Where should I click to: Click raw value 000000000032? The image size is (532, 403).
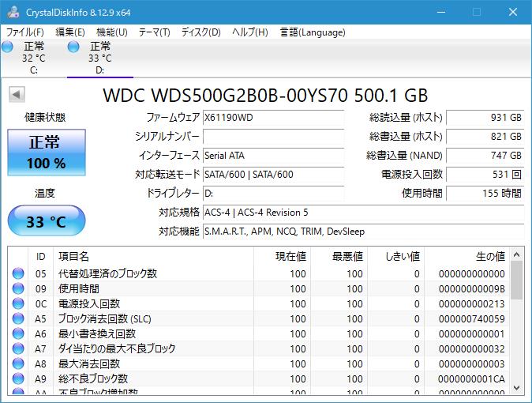tap(471, 349)
